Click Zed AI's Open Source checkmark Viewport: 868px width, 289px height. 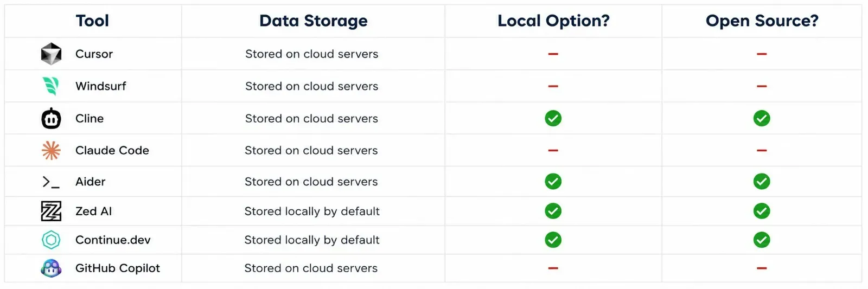[x=762, y=211]
